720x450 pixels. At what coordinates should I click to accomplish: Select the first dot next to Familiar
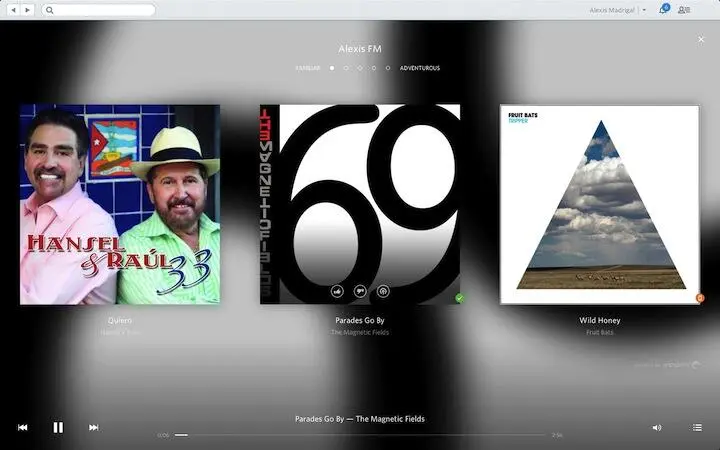coord(332,68)
